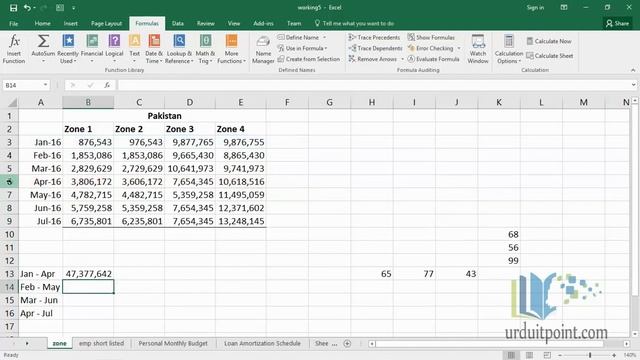The image size is (640, 360).
Task: Click Trace Dependents
Action: (375, 48)
